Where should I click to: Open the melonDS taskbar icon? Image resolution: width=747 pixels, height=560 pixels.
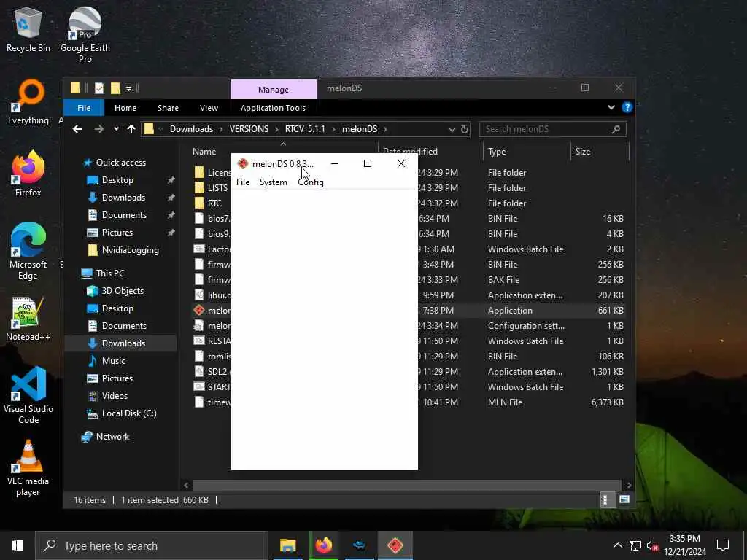coord(395,545)
